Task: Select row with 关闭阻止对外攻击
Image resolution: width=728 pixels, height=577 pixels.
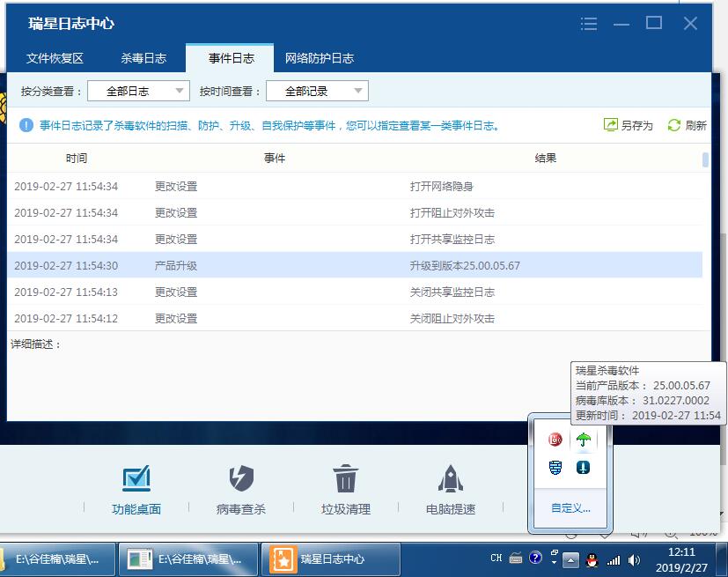Action: pyautogui.click(x=355, y=318)
